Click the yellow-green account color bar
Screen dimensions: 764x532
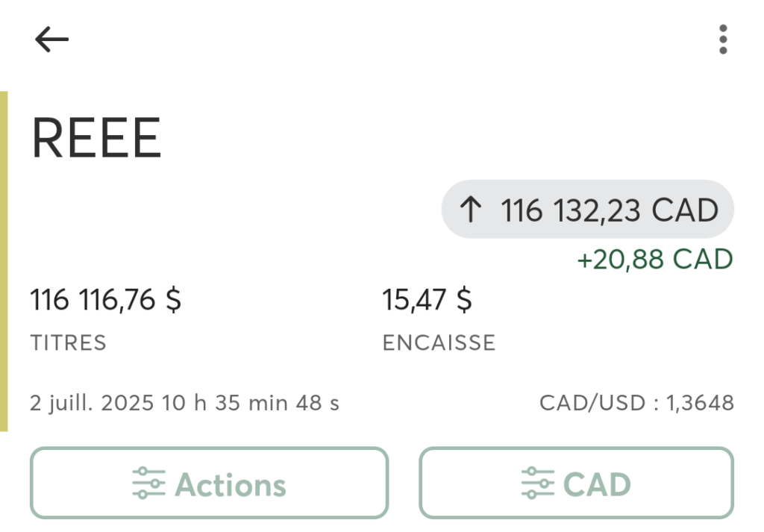point(4,261)
